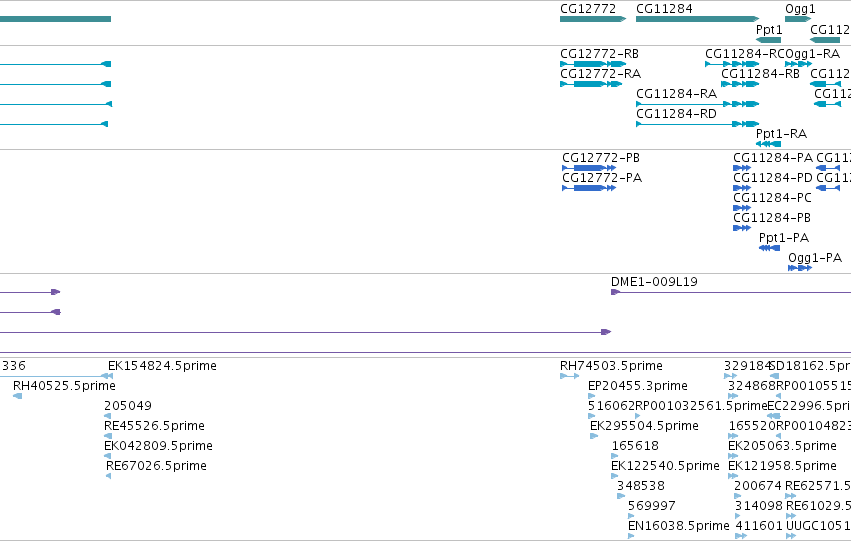This screenshot has width=851, height=541.
Task: Select the CG12772 gene arrow glyph
Action: coord(593,19)
